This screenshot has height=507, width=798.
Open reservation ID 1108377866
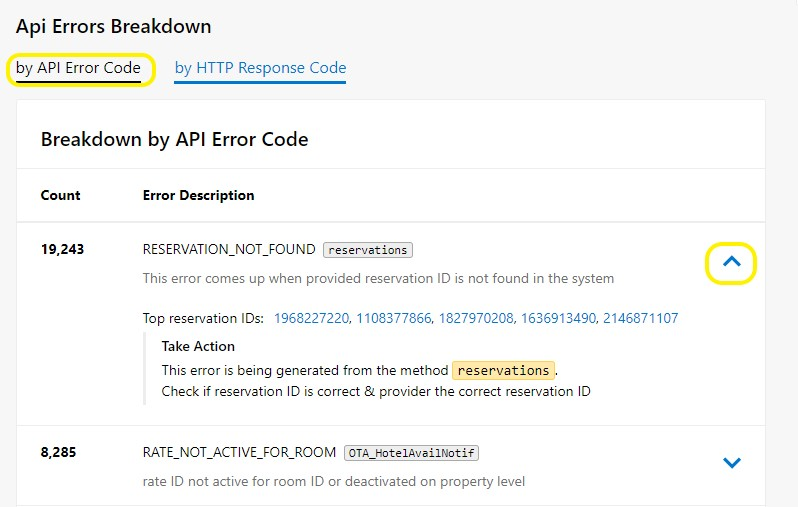(x=393, y=318)
